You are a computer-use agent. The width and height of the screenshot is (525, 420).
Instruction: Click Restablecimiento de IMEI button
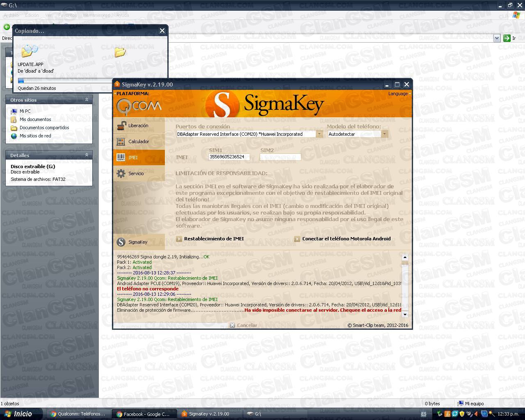214,239
